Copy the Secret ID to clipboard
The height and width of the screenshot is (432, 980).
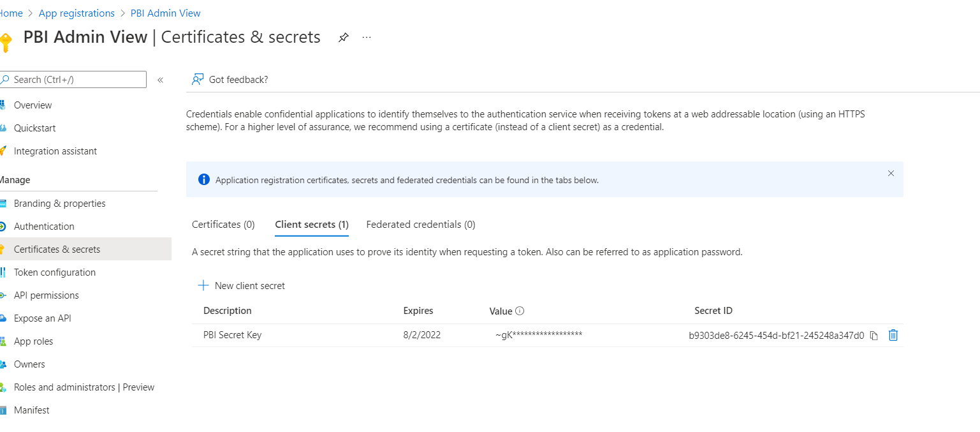coord(874,336)
